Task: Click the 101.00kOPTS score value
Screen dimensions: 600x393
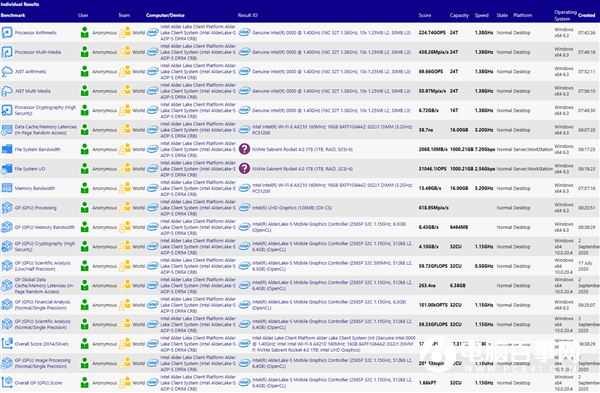Action: [x=433, y=305]
